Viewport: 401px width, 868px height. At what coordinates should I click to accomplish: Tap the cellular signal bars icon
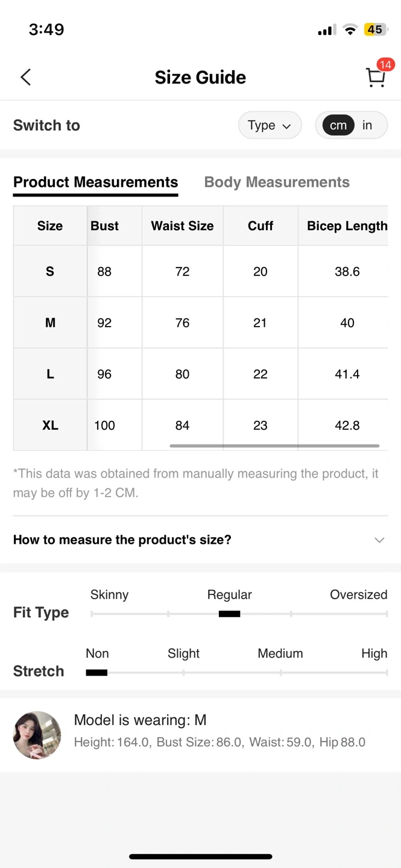pyautogui.click(x=326, y=30)
